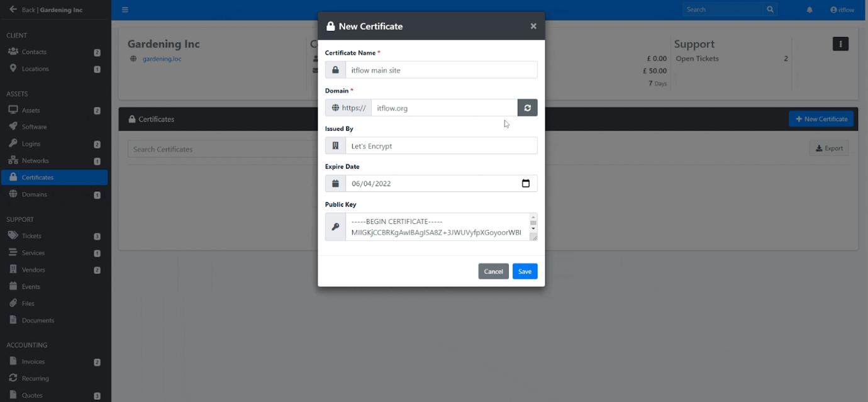Click the New Certificate button
Viewport: 868px width, 402px height.
point(821,119)
